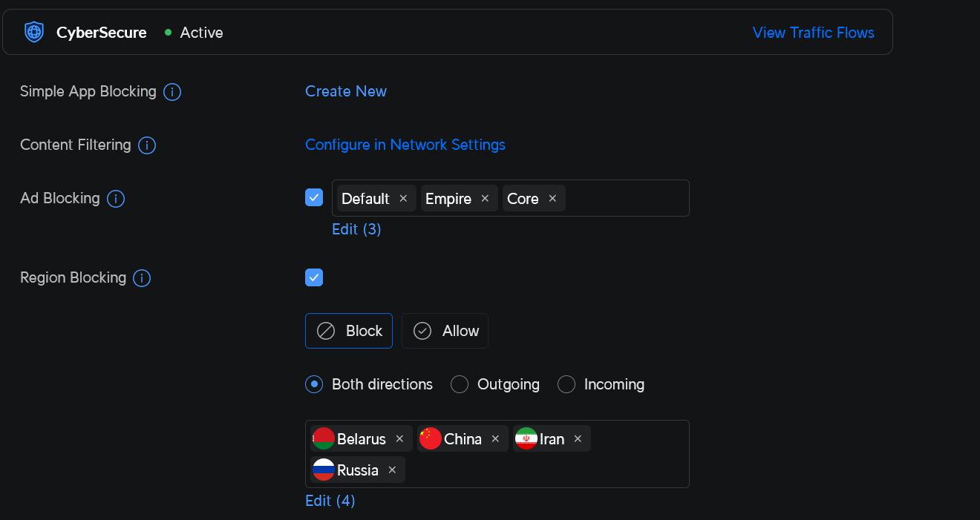This screenshot has height=520, width=980.
Task: Select the Outgoing direction radio button
Action: point(460,384)
